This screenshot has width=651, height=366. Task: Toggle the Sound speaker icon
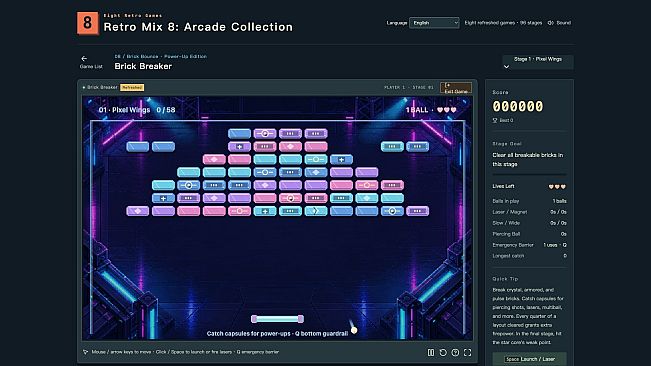551,23
